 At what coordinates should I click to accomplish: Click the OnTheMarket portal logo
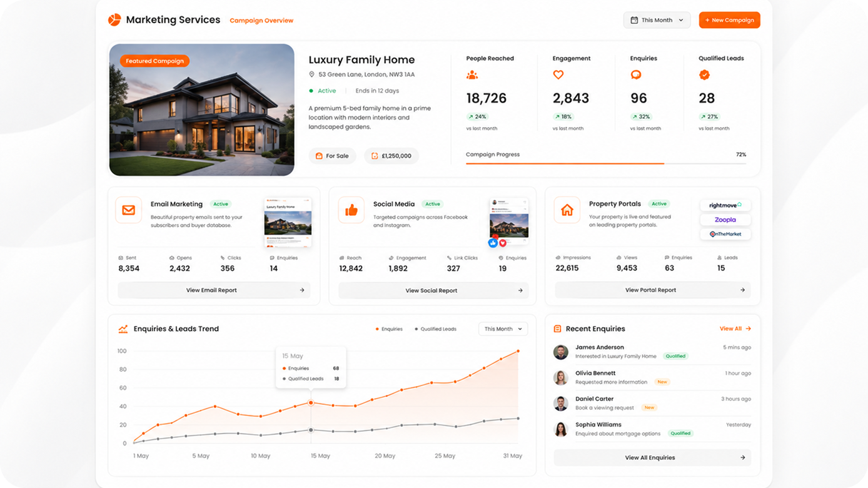725,234
